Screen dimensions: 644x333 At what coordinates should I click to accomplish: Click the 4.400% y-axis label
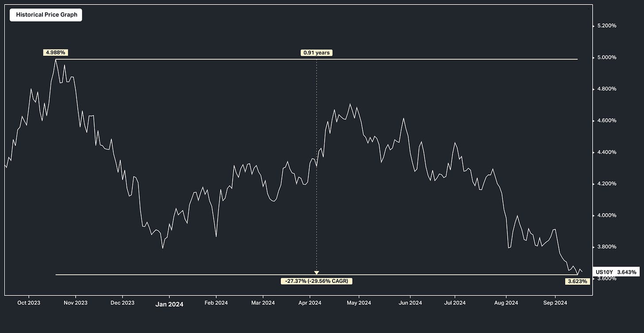click(606, 152)
